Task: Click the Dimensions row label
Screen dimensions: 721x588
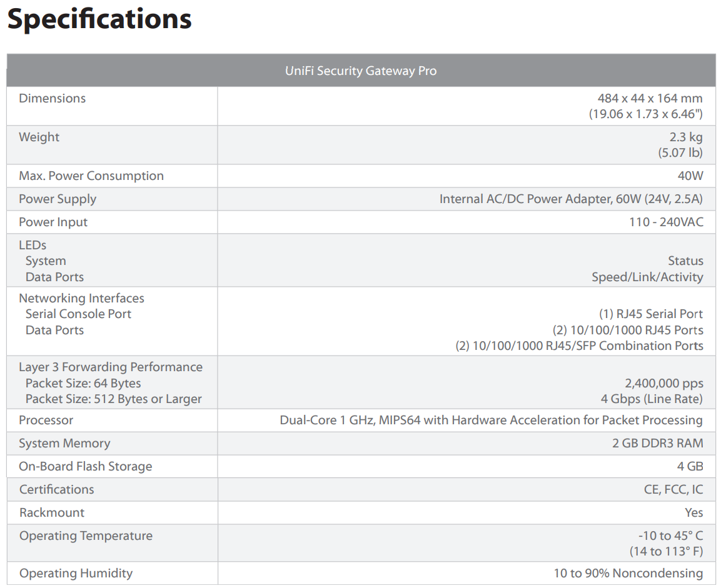Action: tap(52, 98)
